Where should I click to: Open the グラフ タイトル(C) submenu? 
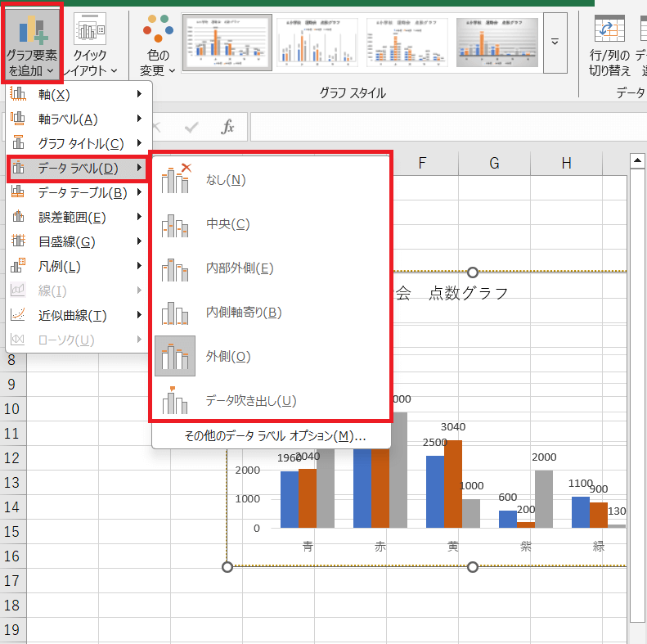tap(79, 143)
